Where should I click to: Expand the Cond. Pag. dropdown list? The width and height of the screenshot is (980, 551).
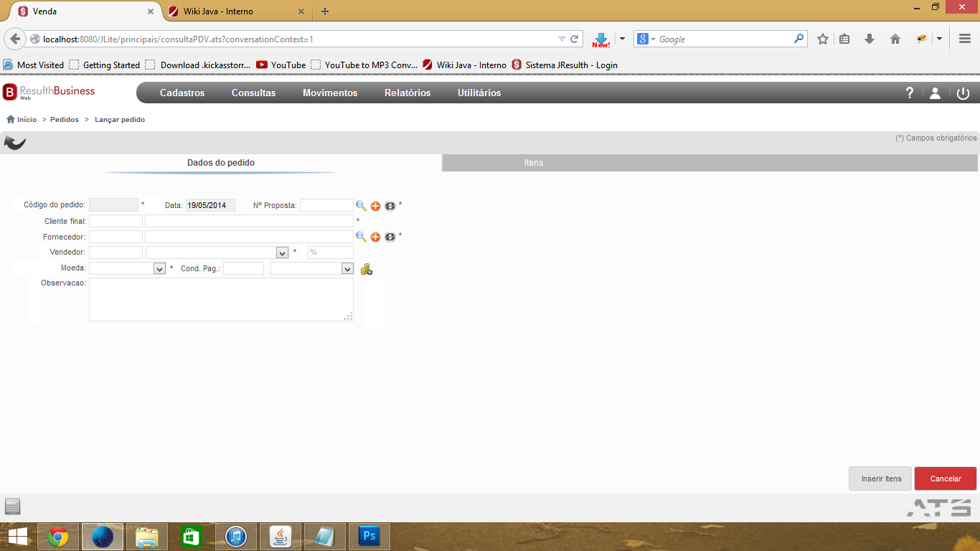coord(348,268)
